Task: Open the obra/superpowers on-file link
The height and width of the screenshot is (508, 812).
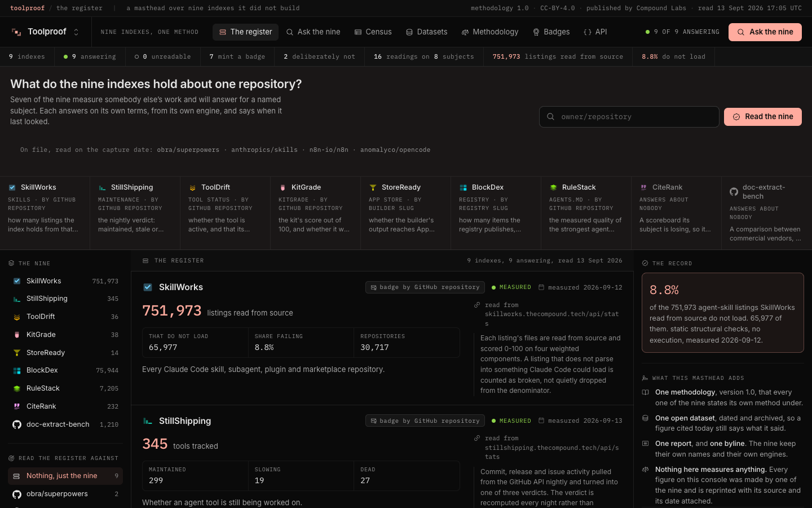Action: point(188,150)
